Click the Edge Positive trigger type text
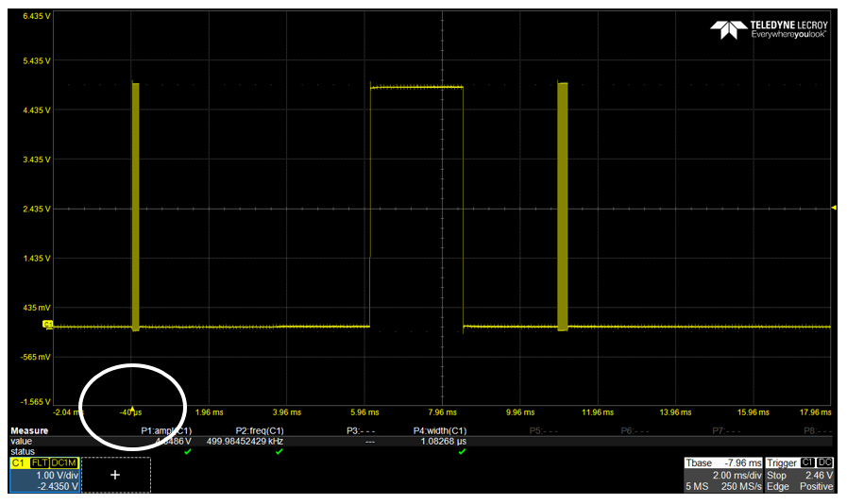 tap(800, 486)
